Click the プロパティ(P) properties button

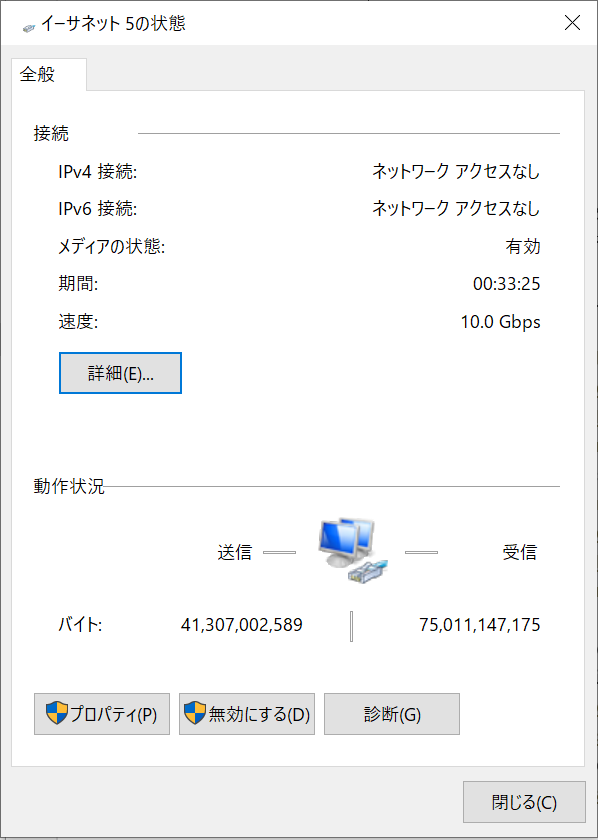coord(102,714)
